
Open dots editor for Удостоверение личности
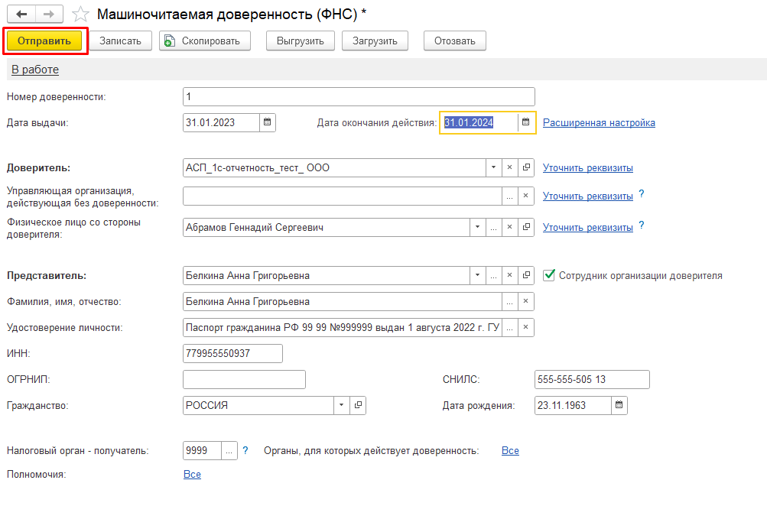(x=510, y=327)
